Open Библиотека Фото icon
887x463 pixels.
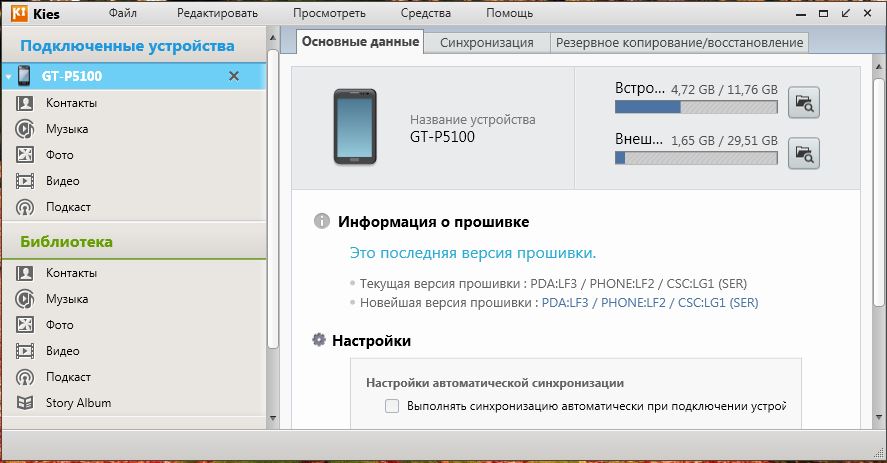(x=24, y=324)
